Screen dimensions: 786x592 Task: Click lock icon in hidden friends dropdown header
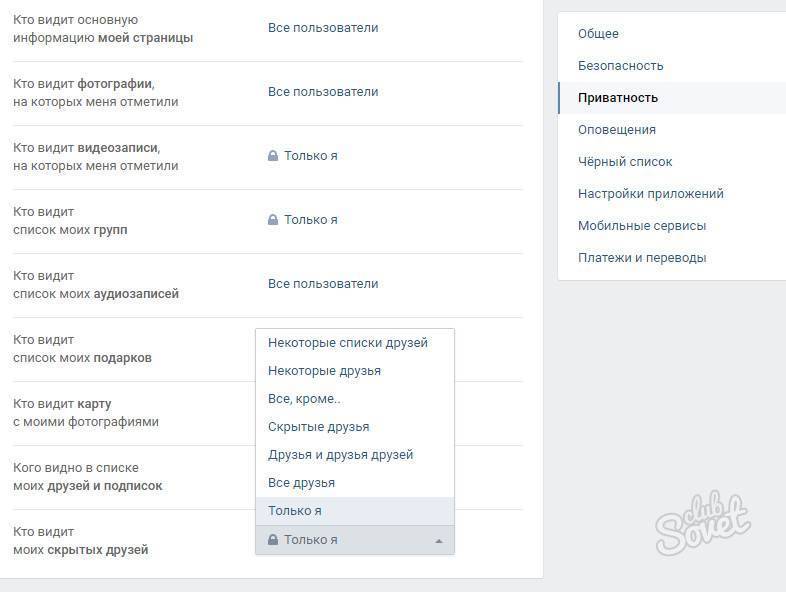tap(273, 540)
